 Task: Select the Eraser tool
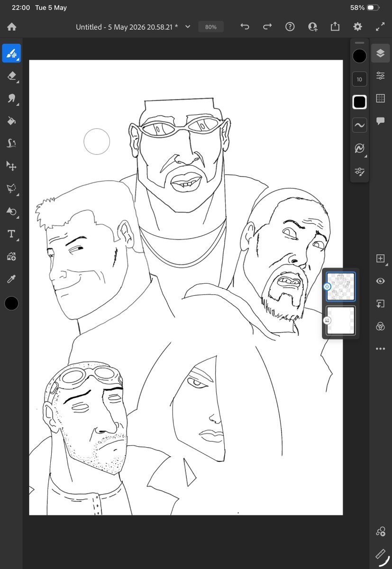[x=11, y=76]
